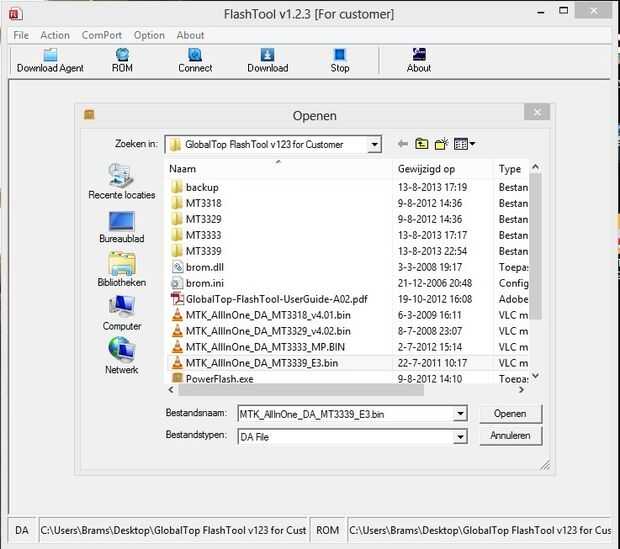Select the MT3339 folder icon
This screenshot has height=549, width=620.
pyautogui.click(x=177, y=251)
